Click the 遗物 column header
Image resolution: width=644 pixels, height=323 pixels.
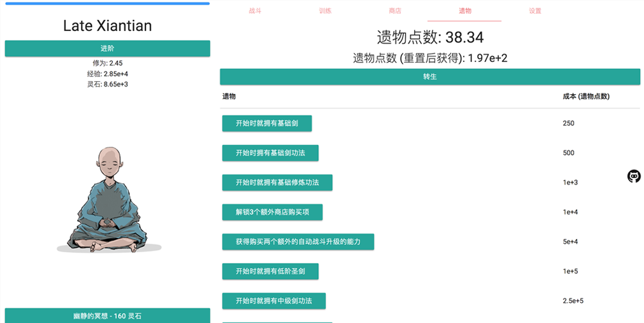(229, 97)
